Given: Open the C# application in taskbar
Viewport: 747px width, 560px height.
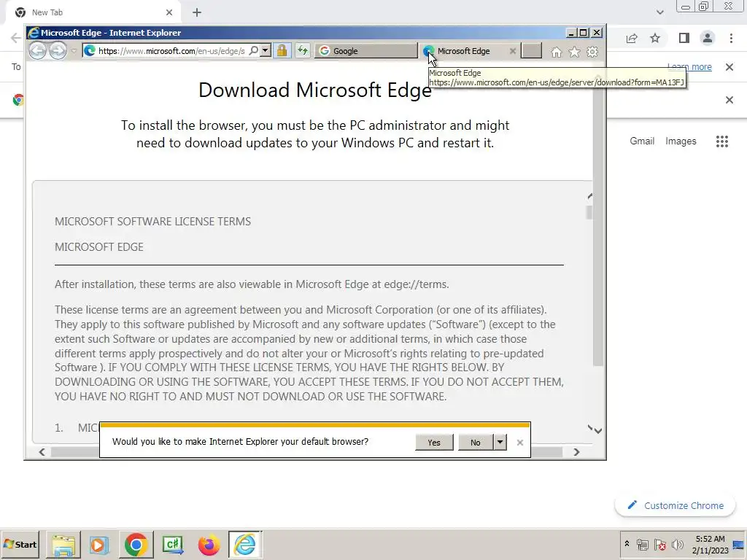Looking at the screenshot, I should (172, 545).
